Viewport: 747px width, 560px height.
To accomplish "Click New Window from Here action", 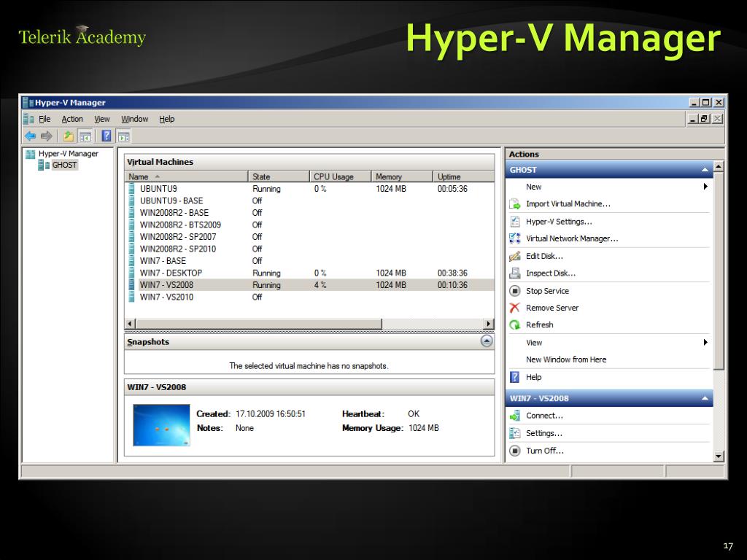I will click(x=566, y=359).
